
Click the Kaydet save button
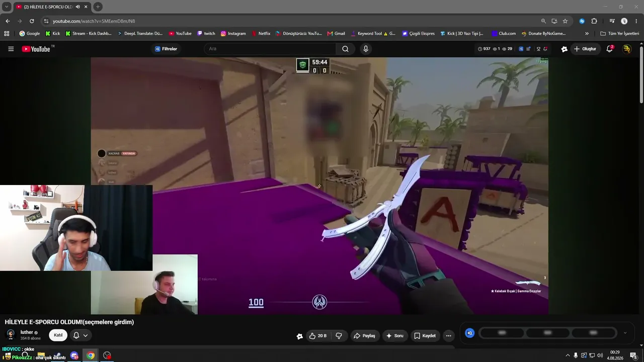(425, 336)
